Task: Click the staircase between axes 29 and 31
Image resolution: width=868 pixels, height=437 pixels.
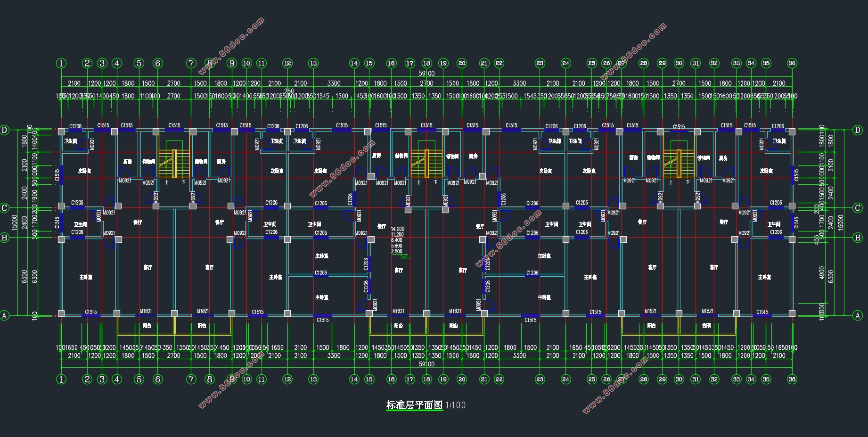Action: (x=679, y=164)
